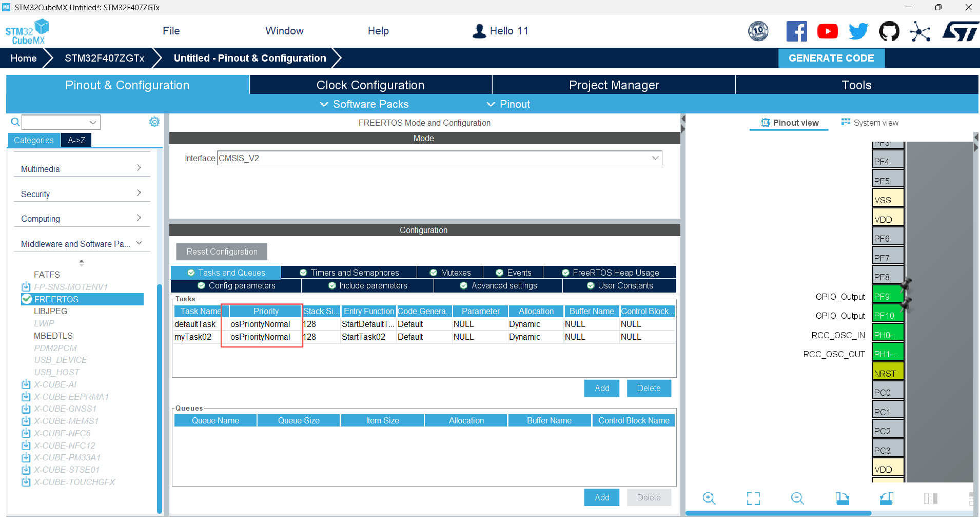Click the pinout view horizontal scrollbar
The height and width of the screenshot is (523, 980).
778,513
